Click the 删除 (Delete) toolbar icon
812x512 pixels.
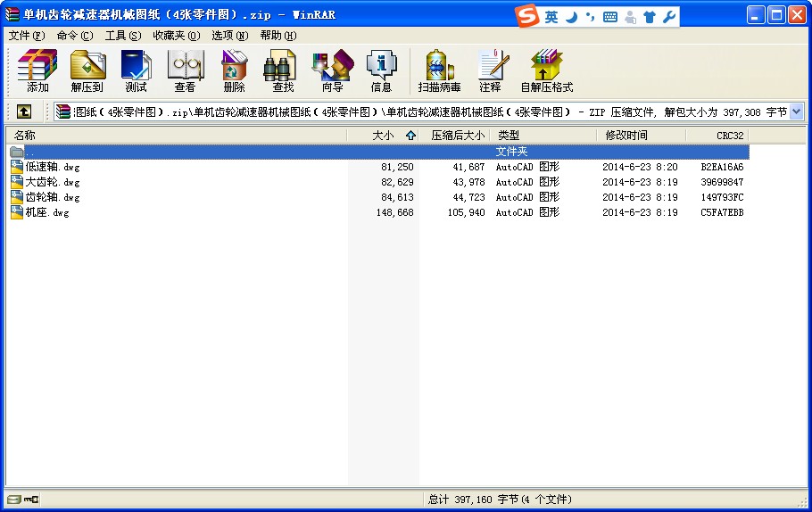(x=234, y=71)
